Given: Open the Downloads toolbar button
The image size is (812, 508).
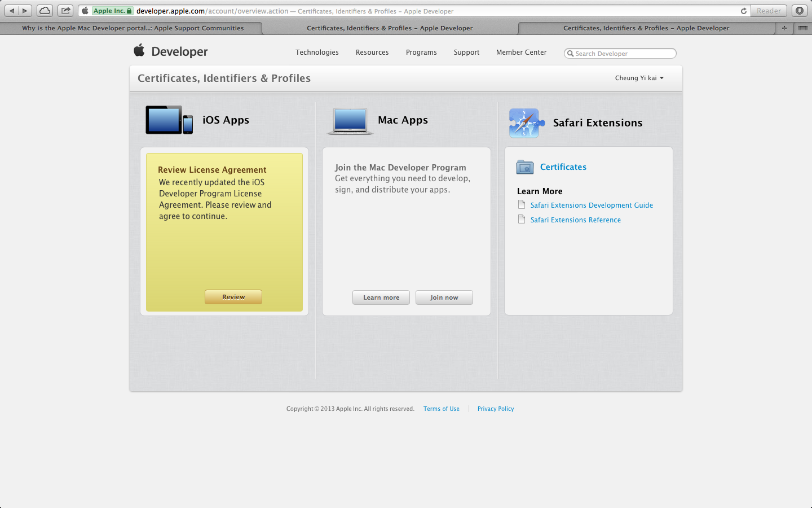Looking at the screenshot, I should 800,11.
